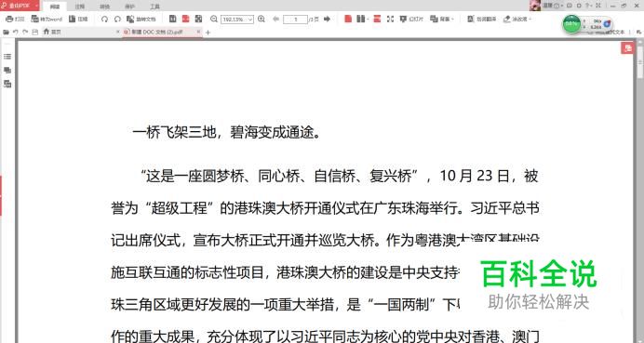The image size is (644, 343).
Task: Click the green floating accelerator ball
Action: (571, 24)
